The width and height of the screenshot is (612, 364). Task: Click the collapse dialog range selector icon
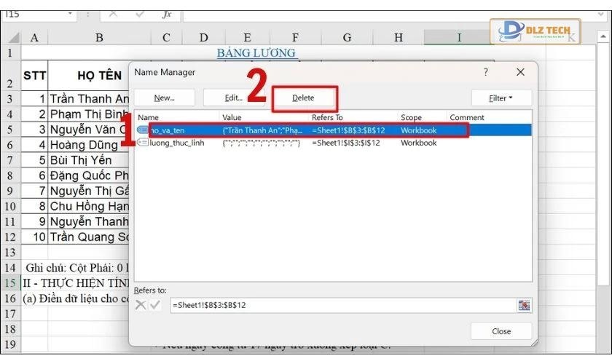tap(524, 305)
